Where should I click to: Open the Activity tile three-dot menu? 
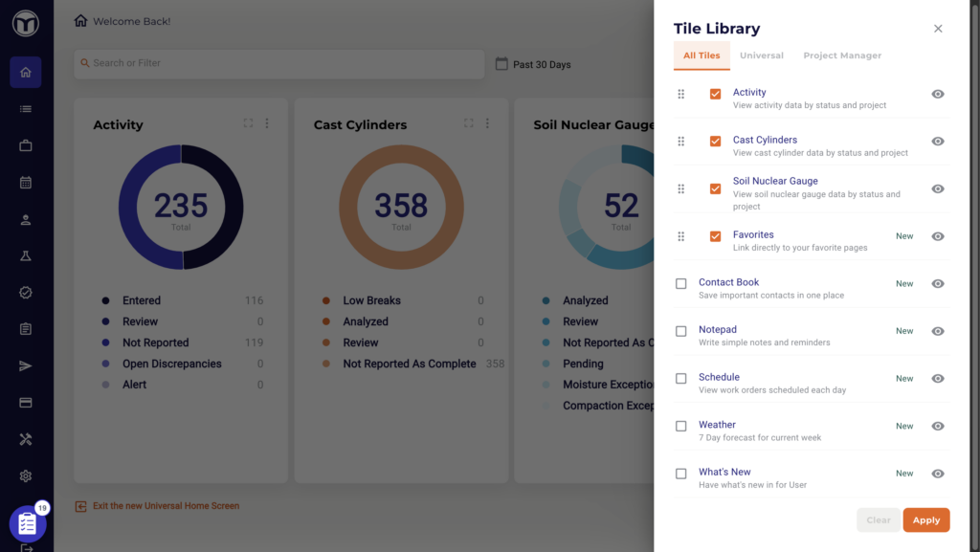coord(267,123)
